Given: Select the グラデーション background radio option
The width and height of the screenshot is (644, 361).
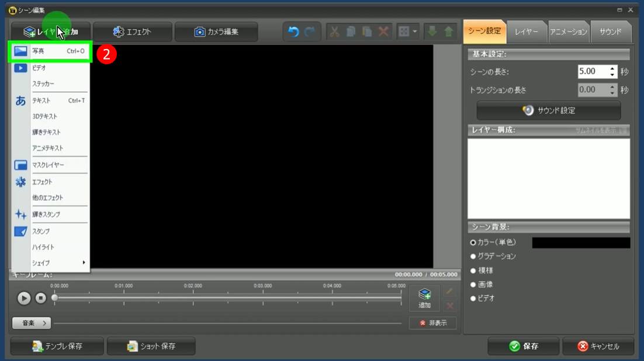Looking at the screenshot, I should pyautogui.click(x=473, y=256).
